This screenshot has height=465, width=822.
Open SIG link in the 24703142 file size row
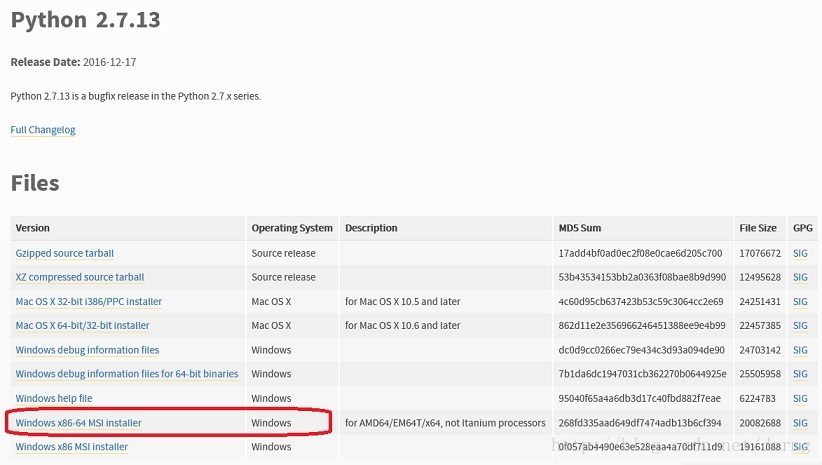pyautogui.click(x=800, y=350)
